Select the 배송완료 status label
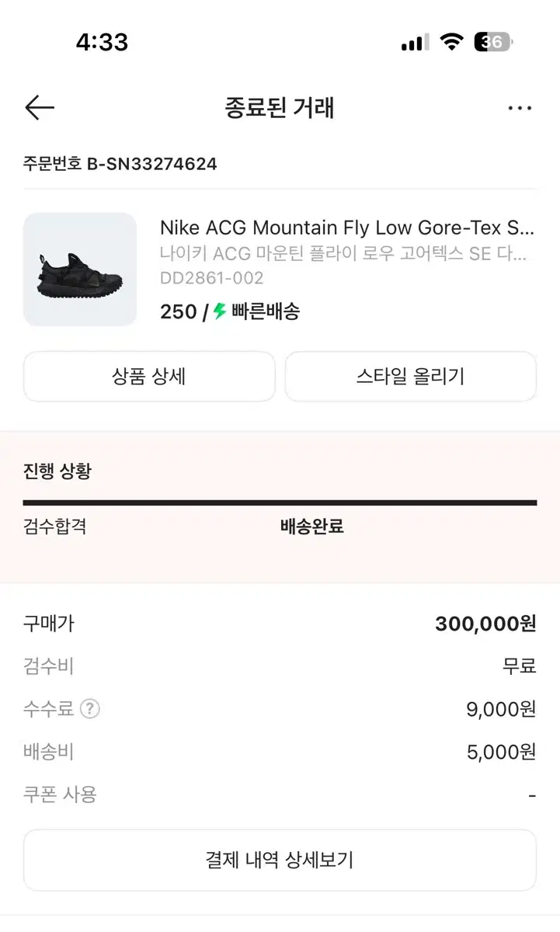Screen dimensions: 560x932 click(311, 527)
